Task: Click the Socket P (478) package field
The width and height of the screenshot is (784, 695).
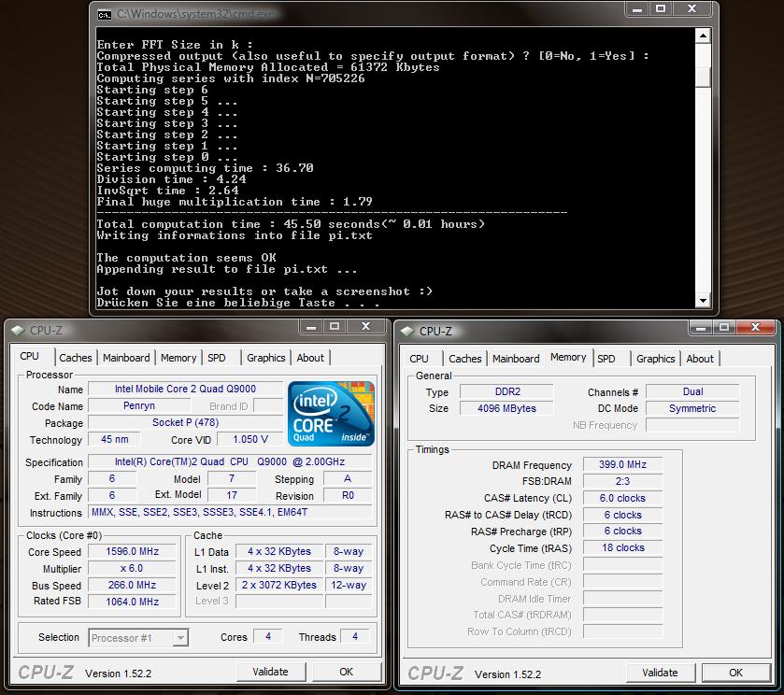Action: click(186, 422)
